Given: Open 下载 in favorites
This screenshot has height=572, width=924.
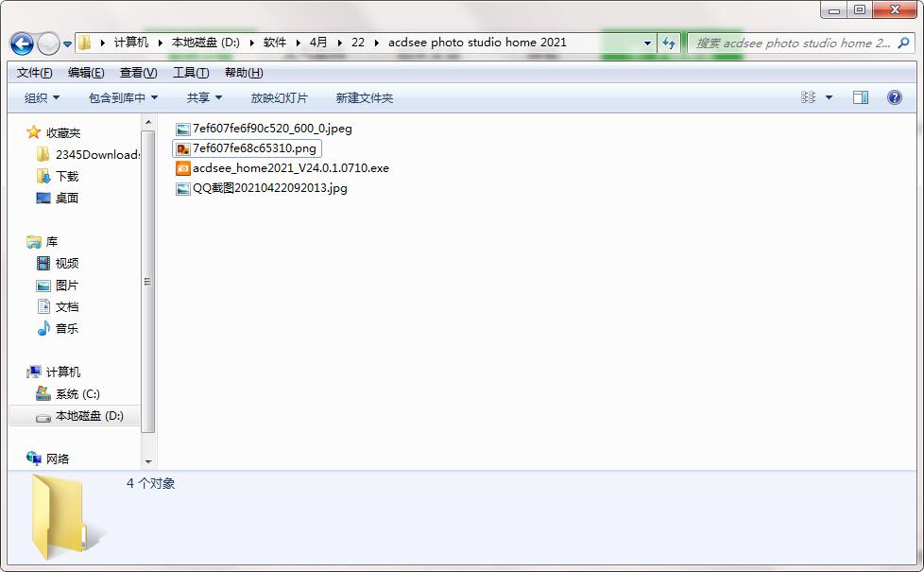Looking at the screenshot, I should click(x=67, y=176).
